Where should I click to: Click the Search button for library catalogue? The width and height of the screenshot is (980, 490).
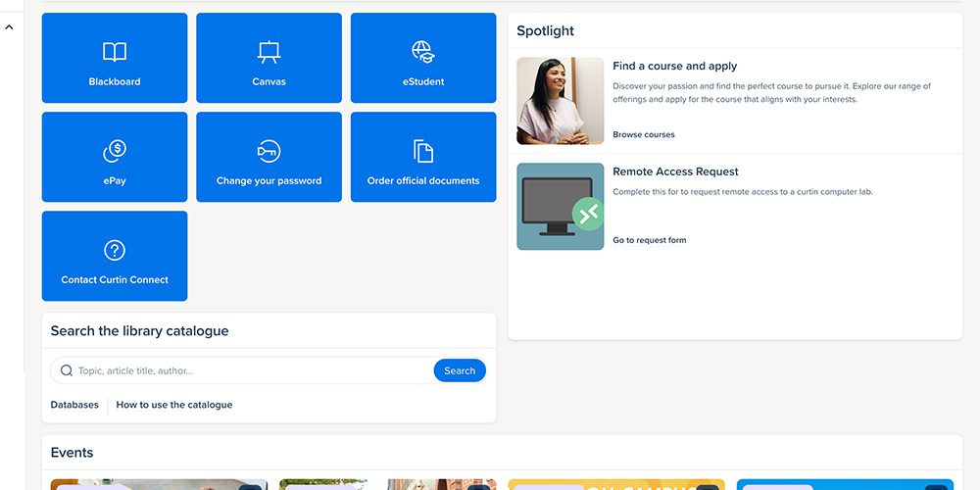pyautogui.click(x=460, y=370)
